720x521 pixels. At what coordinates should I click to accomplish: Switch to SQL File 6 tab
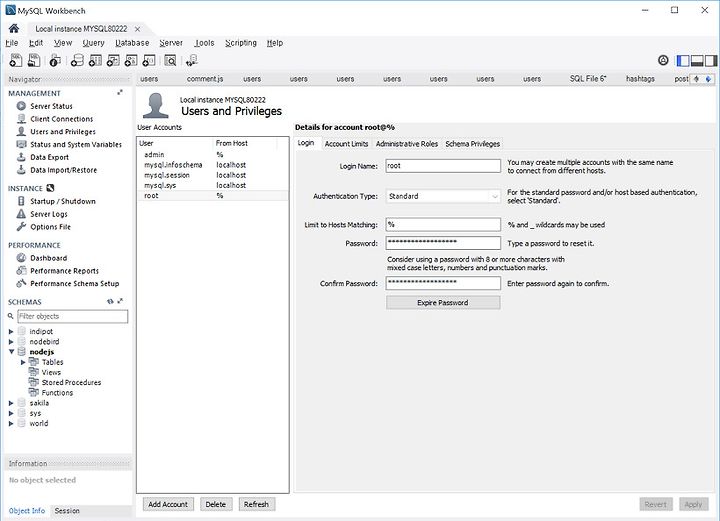(588, 79)
